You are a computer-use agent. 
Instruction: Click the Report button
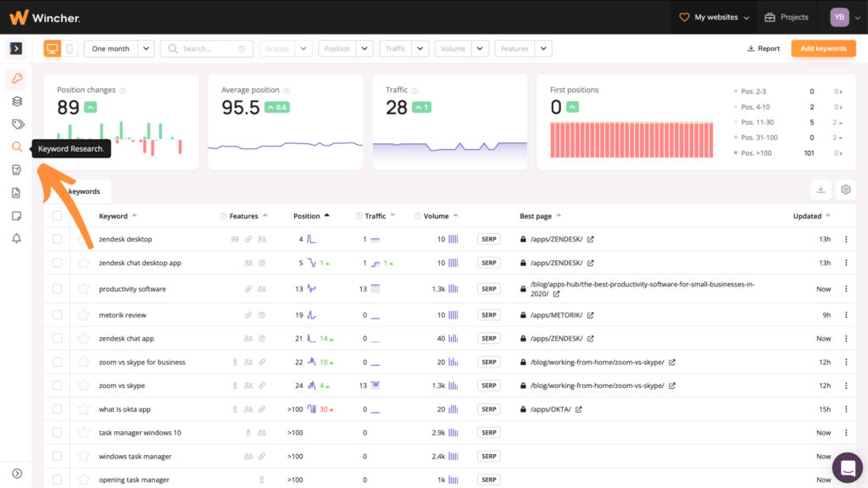[764, 48]
